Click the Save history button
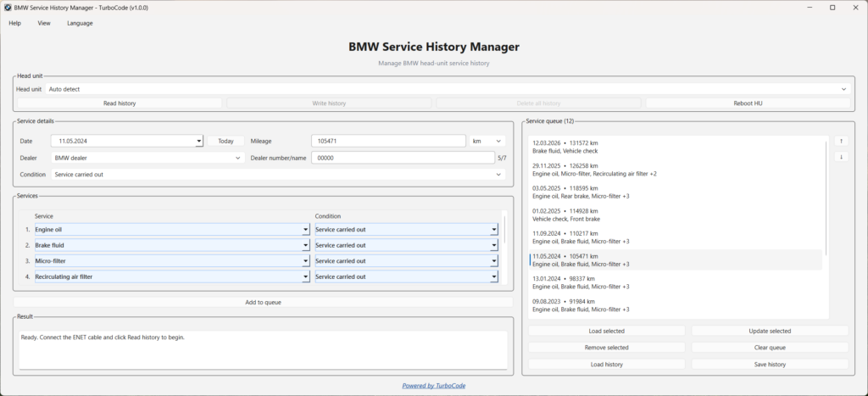 [770, 365]
